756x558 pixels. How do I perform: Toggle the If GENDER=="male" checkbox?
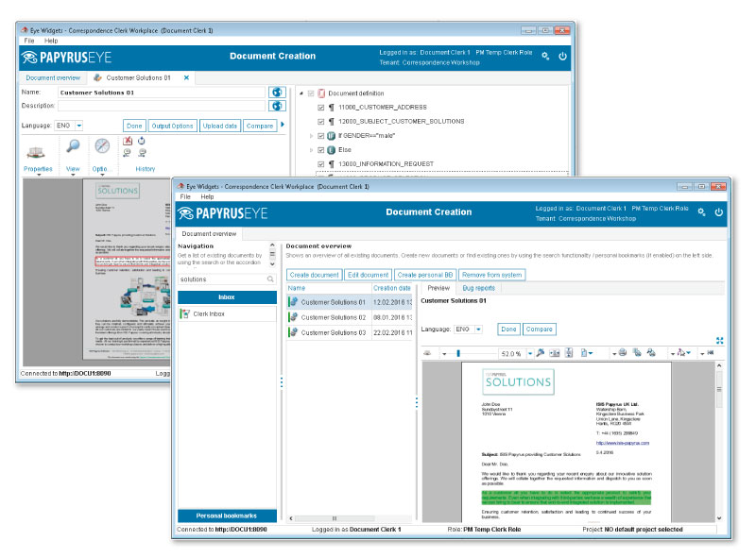pos(320,136)
